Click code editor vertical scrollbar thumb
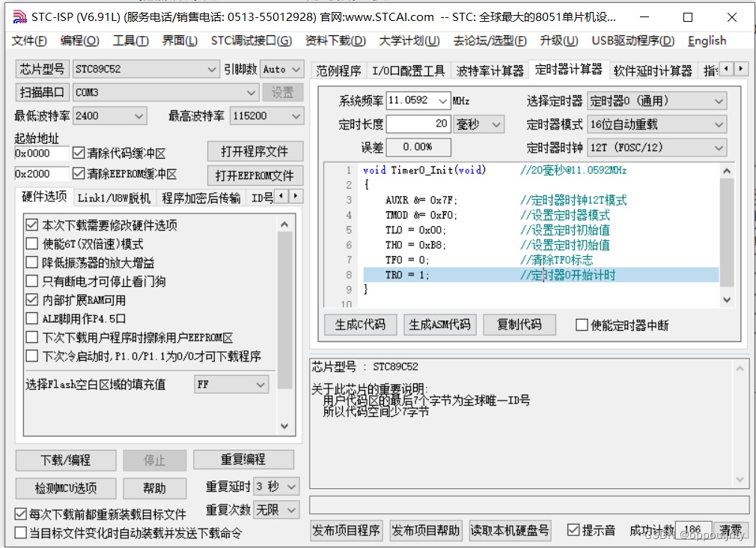Viewport: 756px width, 548px height. point(727,233)
